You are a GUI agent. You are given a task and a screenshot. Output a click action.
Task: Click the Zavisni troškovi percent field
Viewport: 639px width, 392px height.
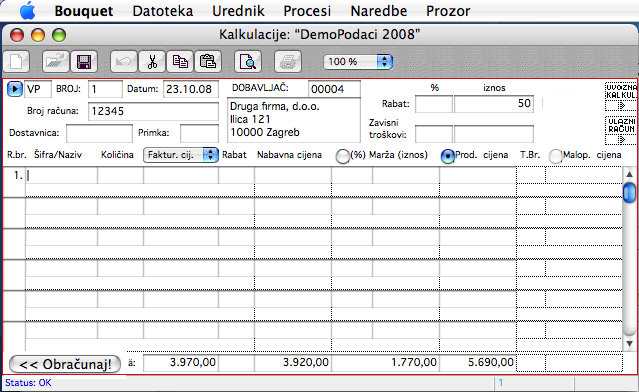(434, 134)
